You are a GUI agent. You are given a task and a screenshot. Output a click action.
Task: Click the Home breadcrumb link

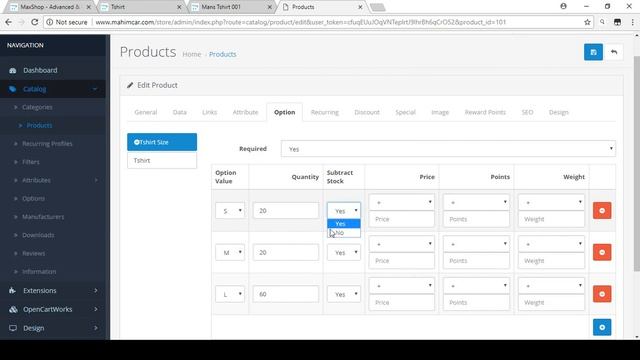tap(191, 54)
